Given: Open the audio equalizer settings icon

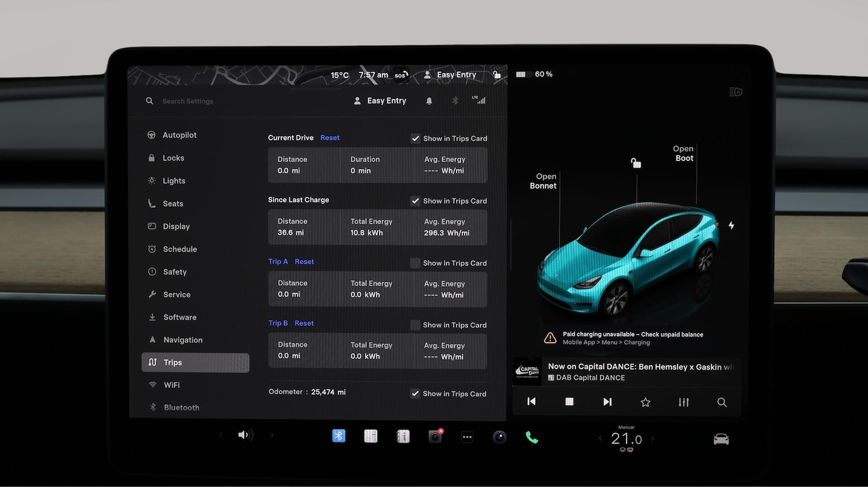Looking at the screenshot, I should click(x=683, y=402).
